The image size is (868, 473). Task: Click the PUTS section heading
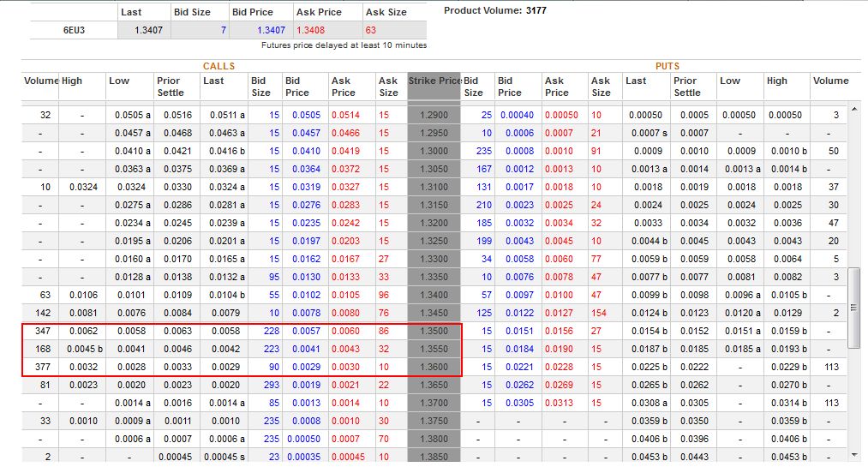(667, 66)
